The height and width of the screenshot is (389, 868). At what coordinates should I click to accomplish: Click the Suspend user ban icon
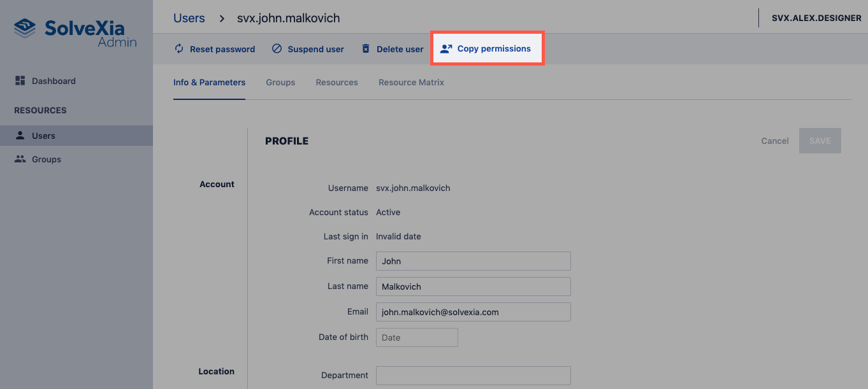click(x=277, y=49)
